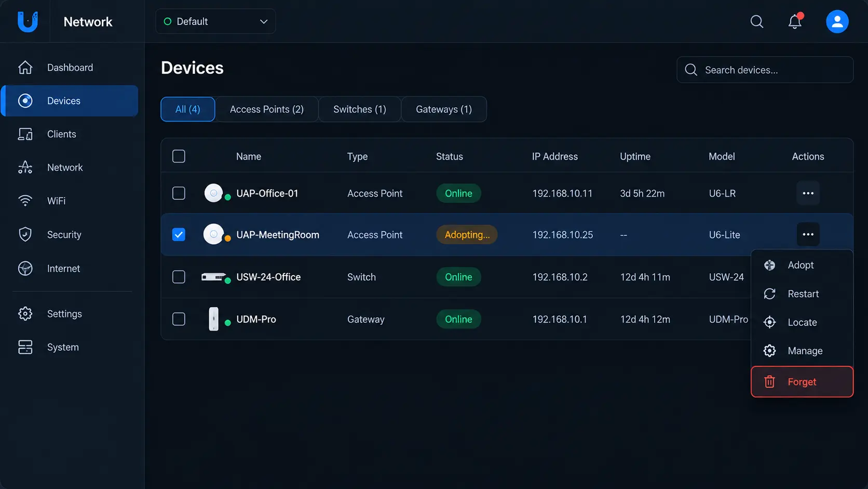This screenshot has width=868, height=489.
Task: Switch to Switches (1) tab
Action: click(x=360, y=109)
